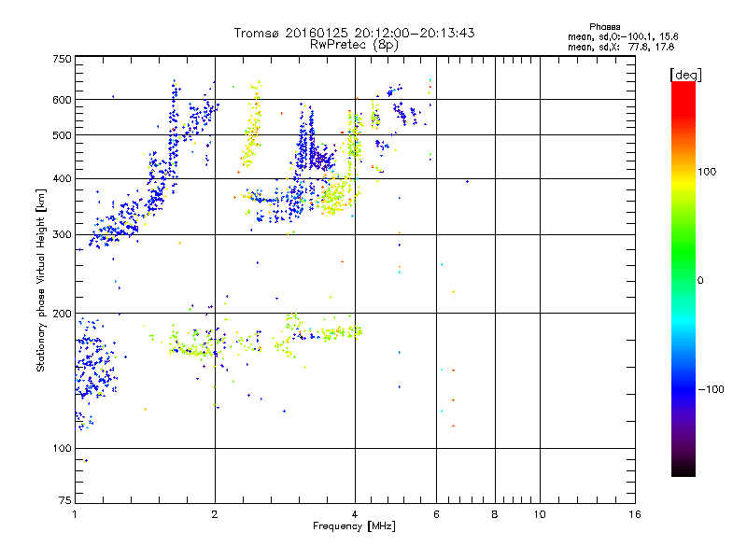The width and height of the screenshot is (747, 560).
Task: Click the 75 height tick label
Action: (65, 500)
